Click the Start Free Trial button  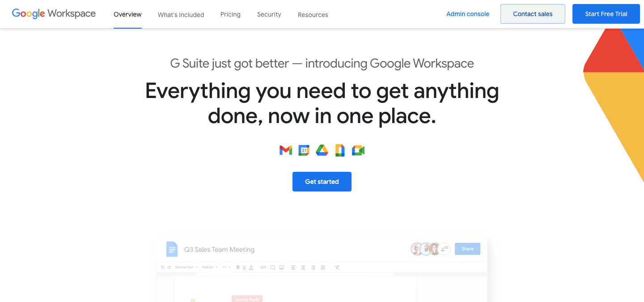click(606, 14)
